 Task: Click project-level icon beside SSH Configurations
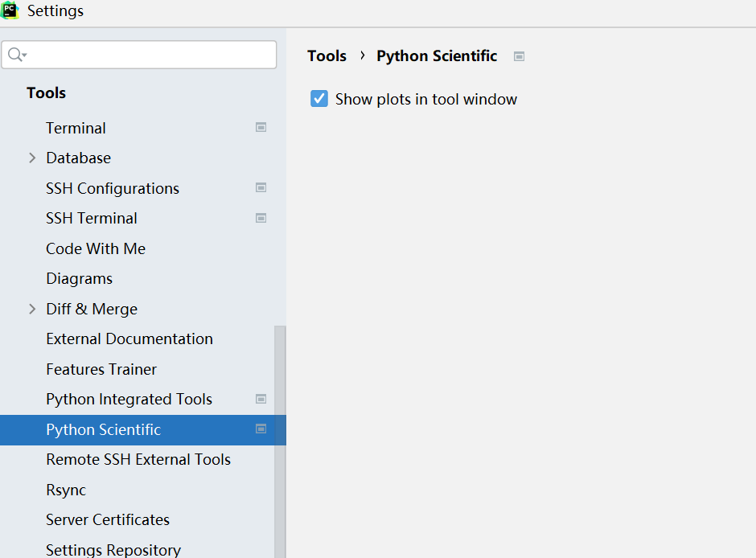tap(261, 187)
